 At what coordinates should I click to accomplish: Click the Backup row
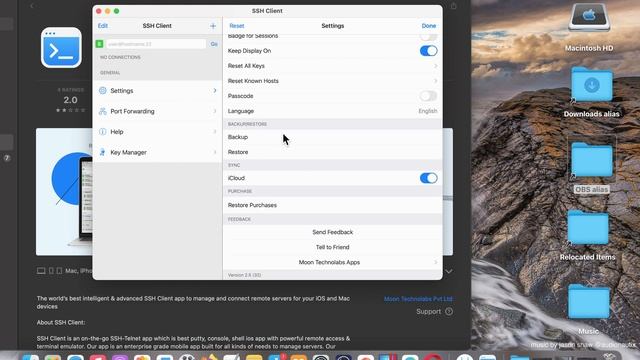(x=333, y=137)
